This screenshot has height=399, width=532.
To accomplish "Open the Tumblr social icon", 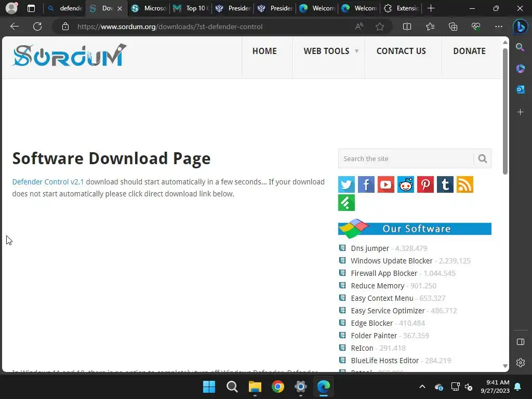I will tap(445, 184).
